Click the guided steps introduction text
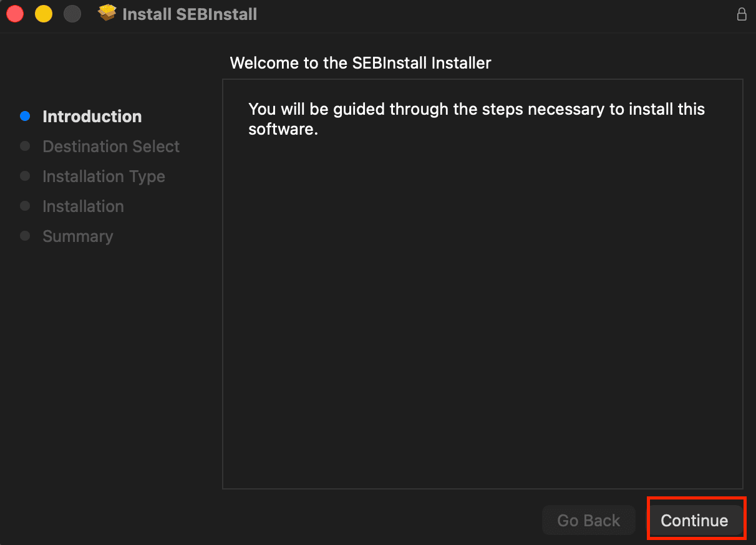Viewport: 756px width, 545px height. tap(477, 119)
